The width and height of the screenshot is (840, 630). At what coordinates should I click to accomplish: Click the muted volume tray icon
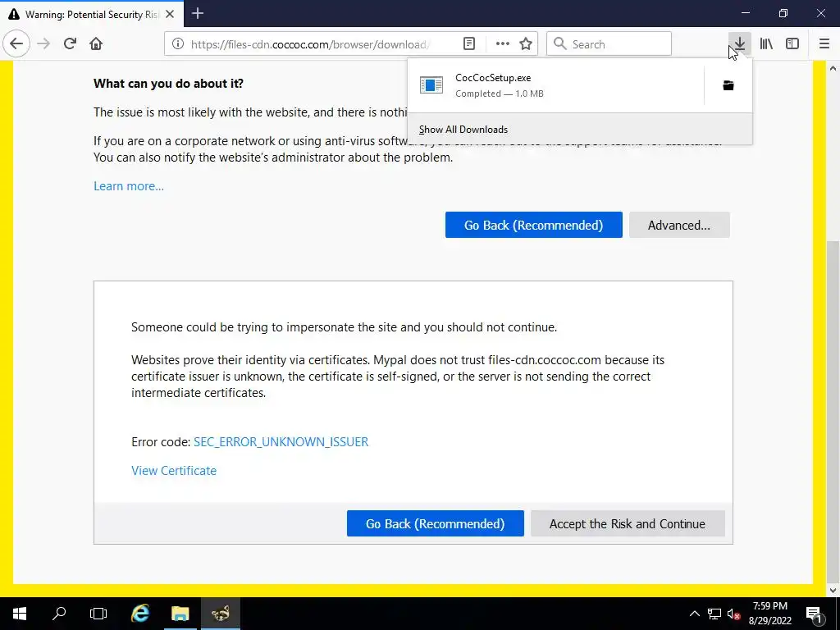[733, 614]
